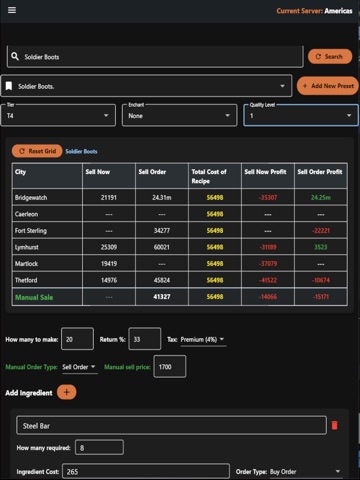Edit the How many required field
360x480 pixels.
pyautogui.click(x=99, y=447)
